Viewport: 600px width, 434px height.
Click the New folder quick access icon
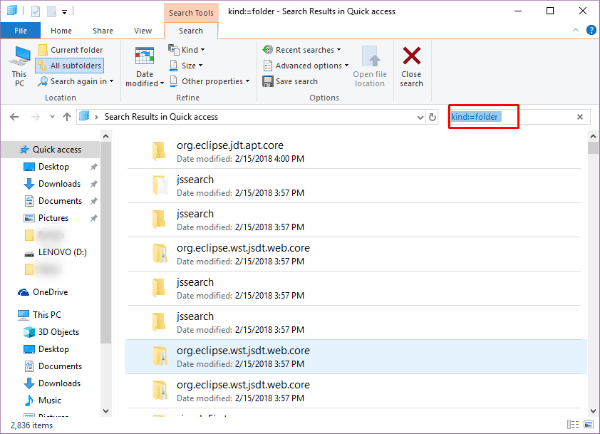(51, 11)
